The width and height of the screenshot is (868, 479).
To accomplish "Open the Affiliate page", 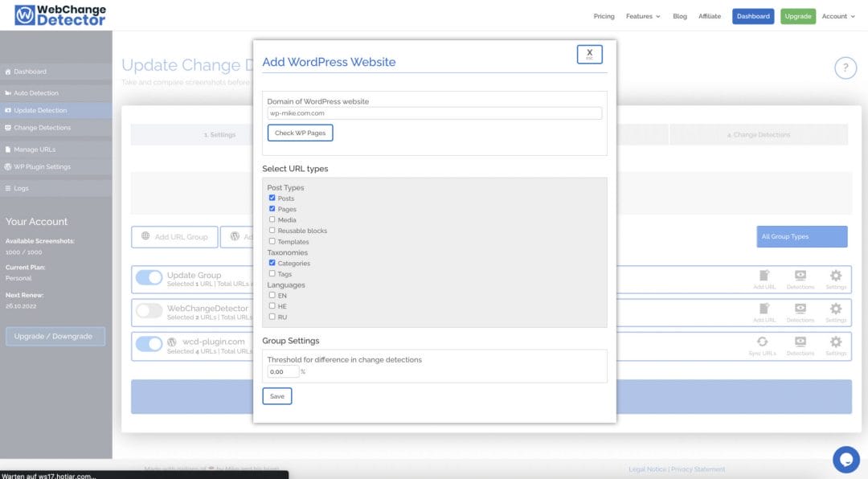I will pyautogui.click(x=710, y=16).
